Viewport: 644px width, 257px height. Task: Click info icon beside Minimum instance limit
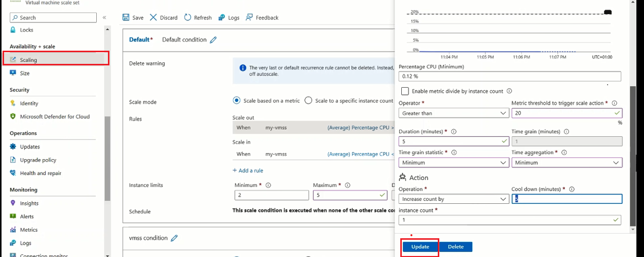pyautogui.click(x=269, y=185)
